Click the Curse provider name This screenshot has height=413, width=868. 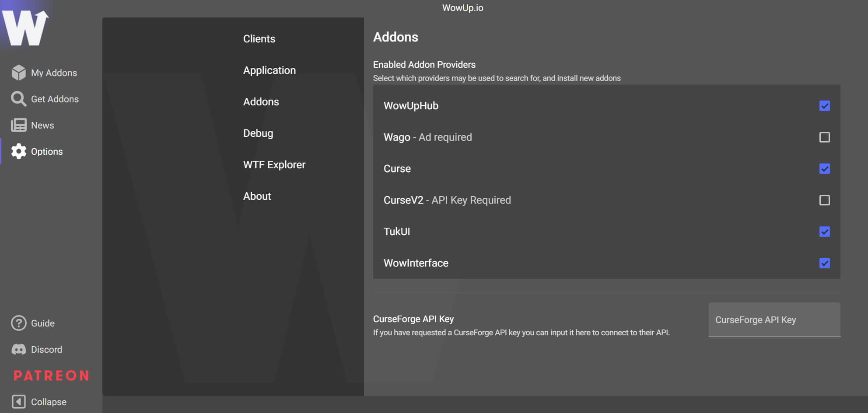[397, 169]
